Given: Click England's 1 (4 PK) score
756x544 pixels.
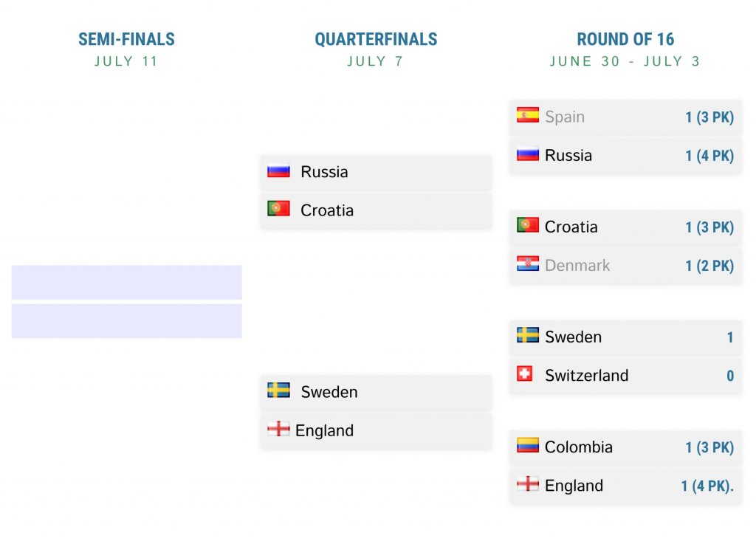Looking at the screenshot, I should [707, 486].
